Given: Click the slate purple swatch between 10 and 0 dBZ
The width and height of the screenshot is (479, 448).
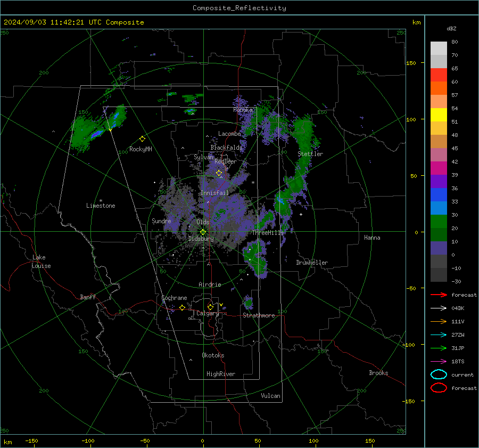Looking at the screenshot, I should [439, 248].
